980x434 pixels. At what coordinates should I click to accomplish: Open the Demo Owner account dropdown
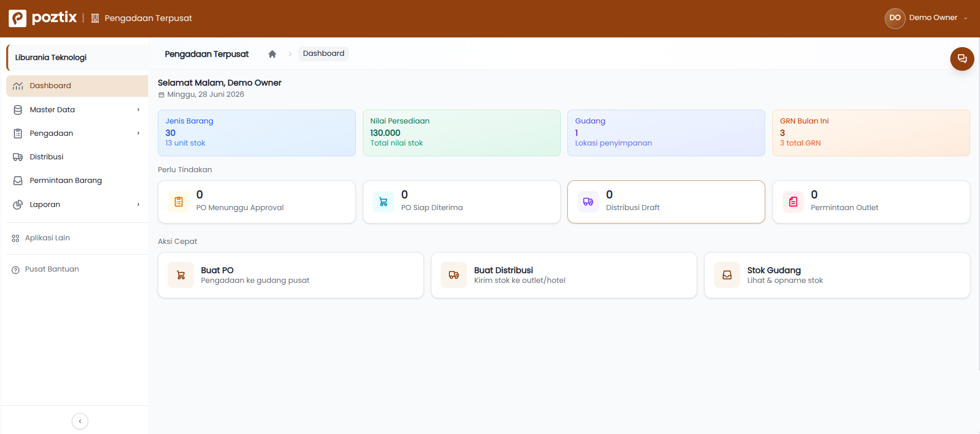point(927,18)
